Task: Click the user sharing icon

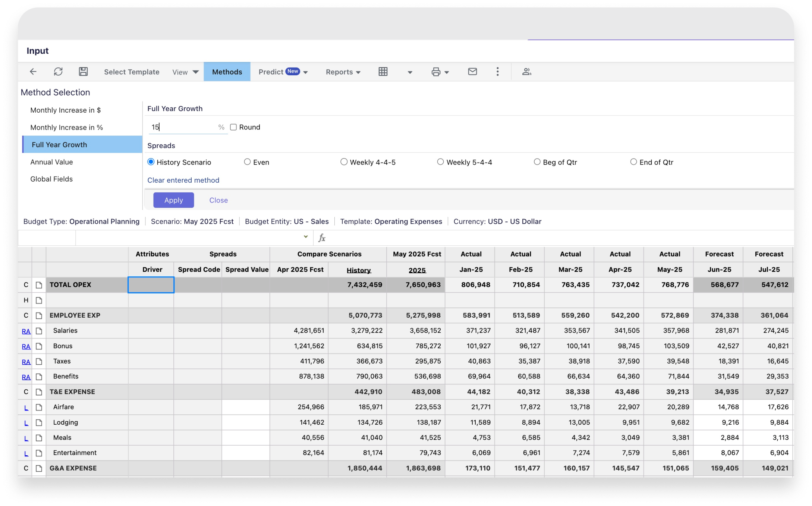Action: [526, 72]
